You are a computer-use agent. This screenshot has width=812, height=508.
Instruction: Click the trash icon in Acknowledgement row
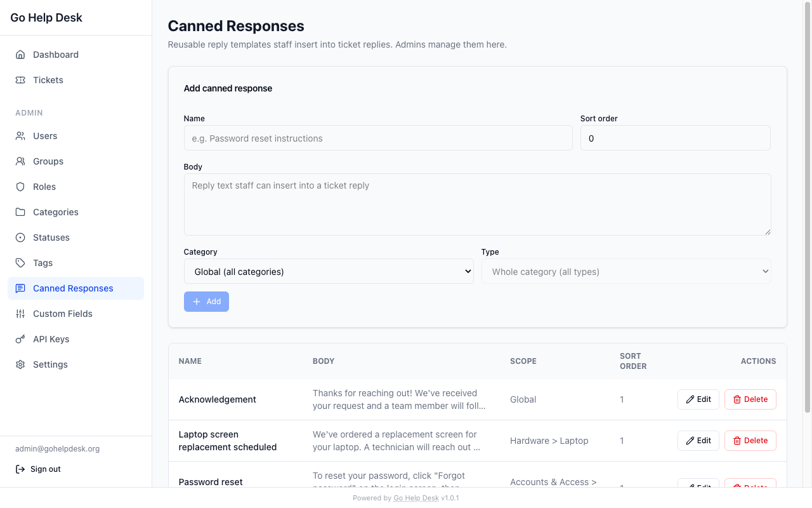737,399
